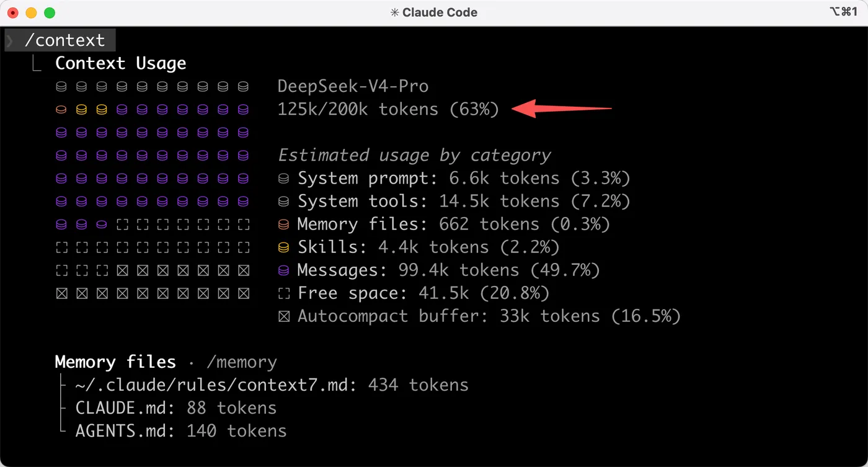The width and height of the screenshot is (868, 467).
Task: Click the System prompt legend icon
Action: pos(284,179)
